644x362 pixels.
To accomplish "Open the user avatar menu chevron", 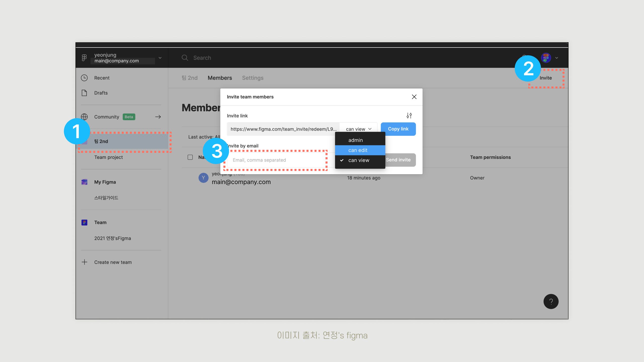I will [557, 58].
